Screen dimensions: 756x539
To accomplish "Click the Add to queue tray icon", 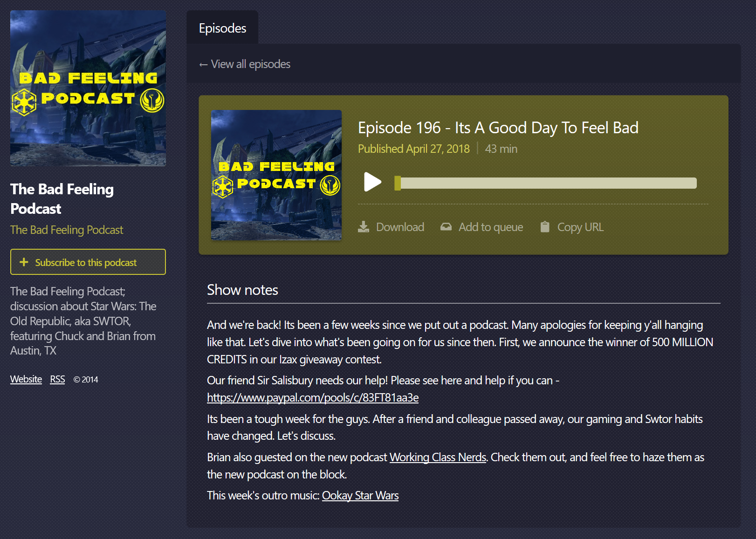I will (x=446, y=227).
